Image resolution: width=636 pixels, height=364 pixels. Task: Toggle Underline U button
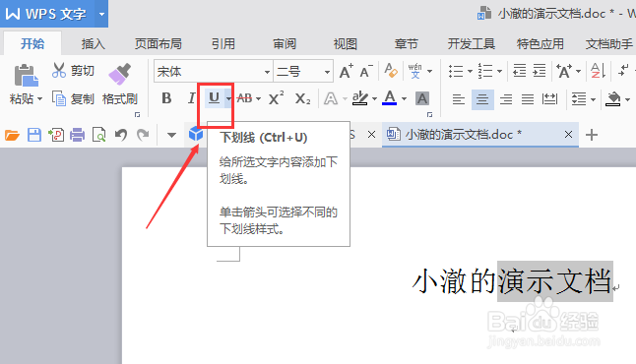pos(215,98)
